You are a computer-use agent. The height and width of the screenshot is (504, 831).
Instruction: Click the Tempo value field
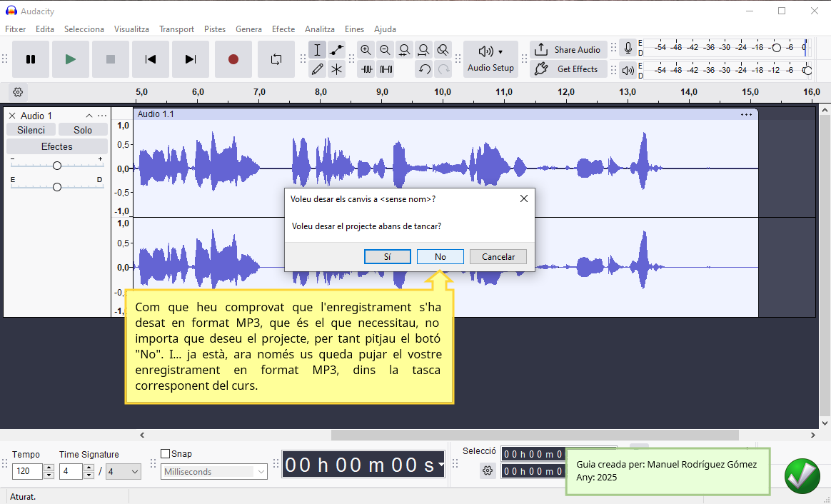(x=27, y=471)
